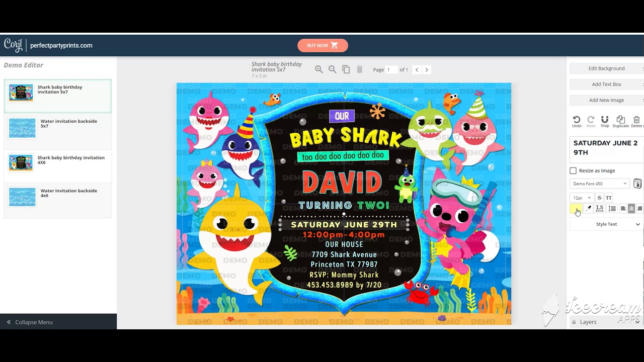The height and width of the screenshot is (362, 644).
Task: Collapse the left sidebar menu
Action: (x=58, y=322)
